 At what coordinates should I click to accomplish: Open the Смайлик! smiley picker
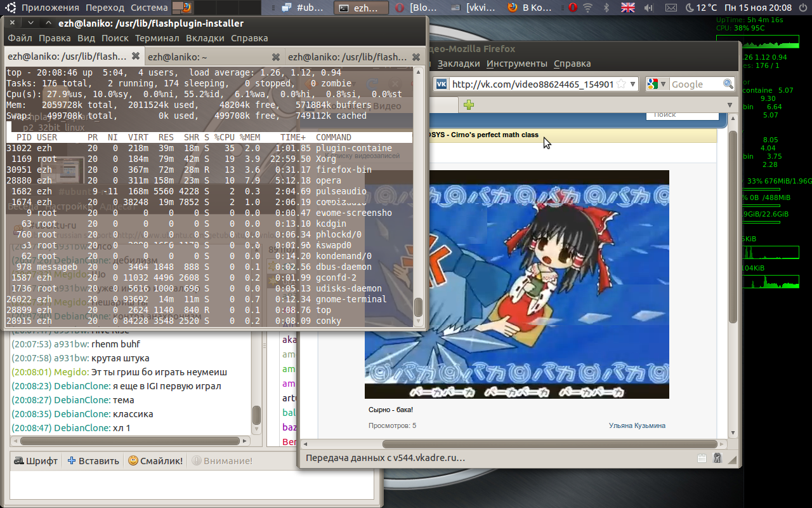[x=155, y=461]
